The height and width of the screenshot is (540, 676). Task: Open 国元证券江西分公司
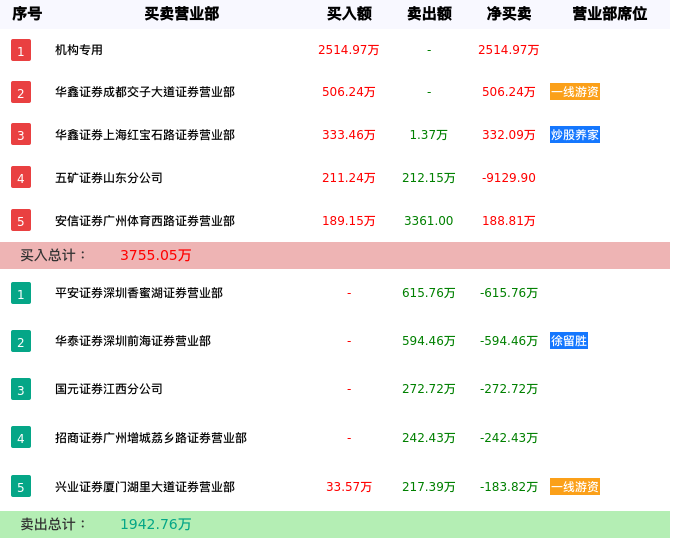[109, 389]
